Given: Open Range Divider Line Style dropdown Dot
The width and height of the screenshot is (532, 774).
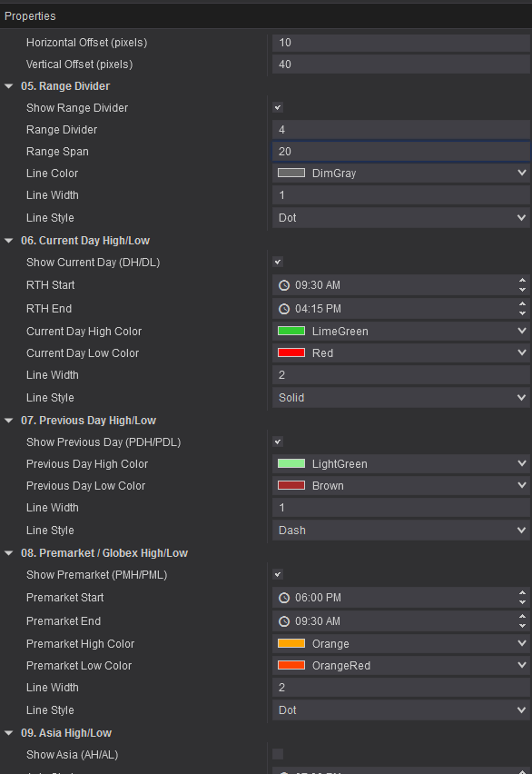Looking at the screenshot, I should (401, 218).
